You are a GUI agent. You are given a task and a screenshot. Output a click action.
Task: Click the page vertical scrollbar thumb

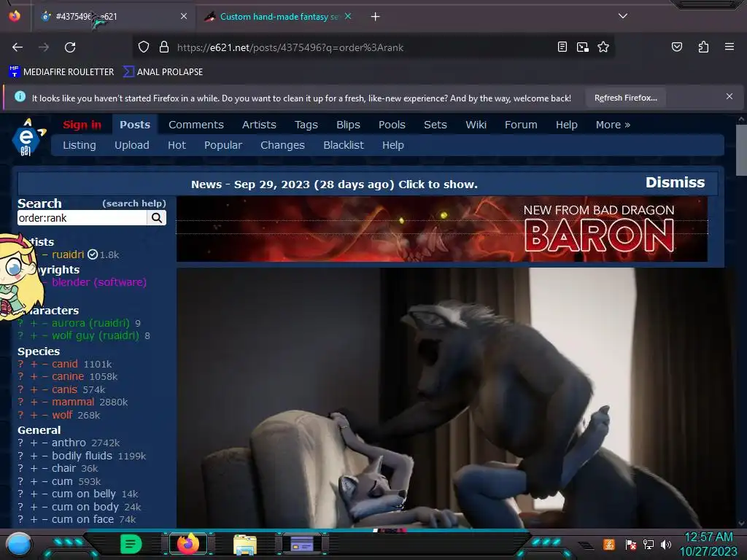coord(741,150)
